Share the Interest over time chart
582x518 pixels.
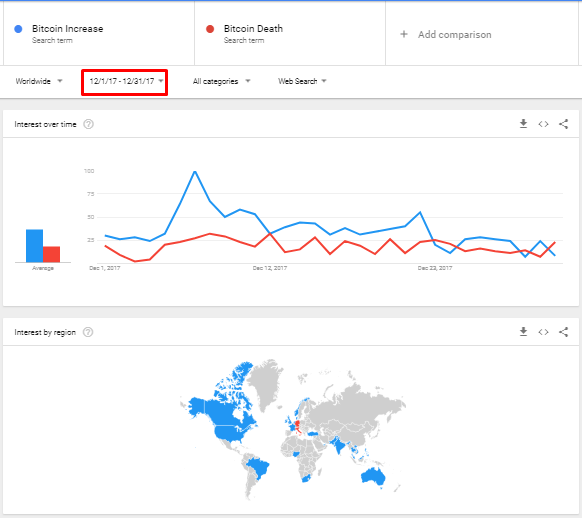pos(563,124)
